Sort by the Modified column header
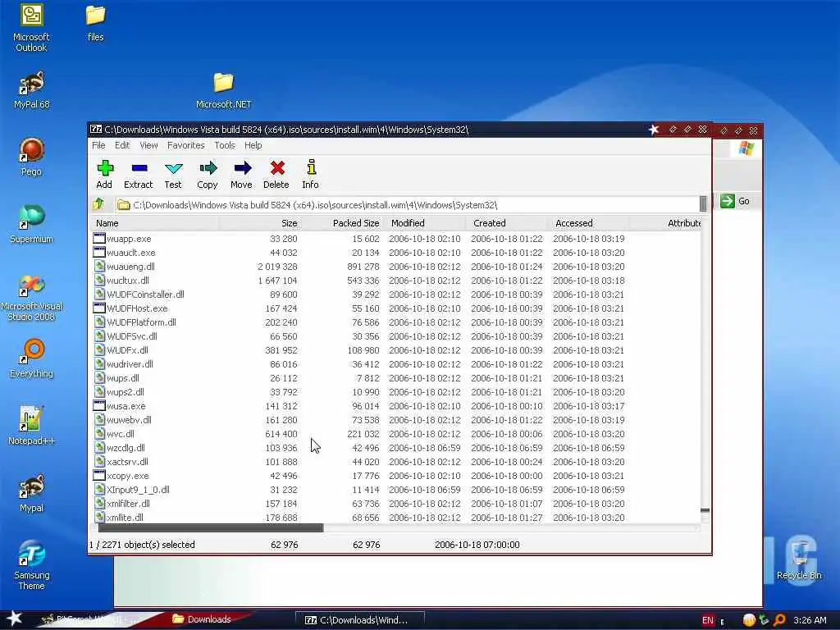This screenshot has width=840, height=630. pos(424,223)
